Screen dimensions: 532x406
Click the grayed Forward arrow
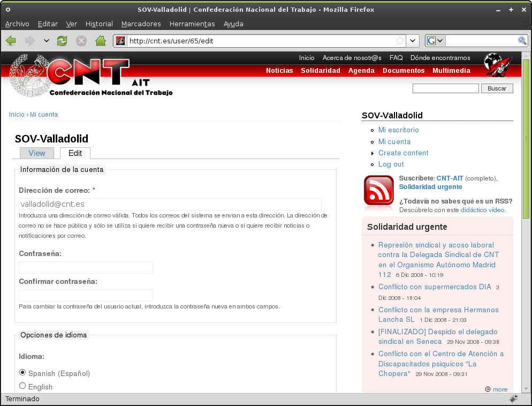pos(30,41)
